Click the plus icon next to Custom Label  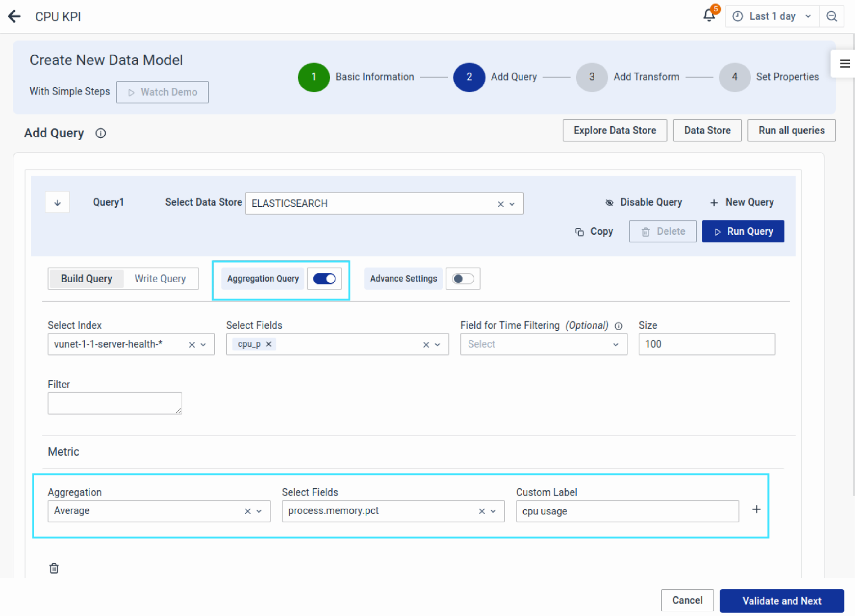coord(756,509)
